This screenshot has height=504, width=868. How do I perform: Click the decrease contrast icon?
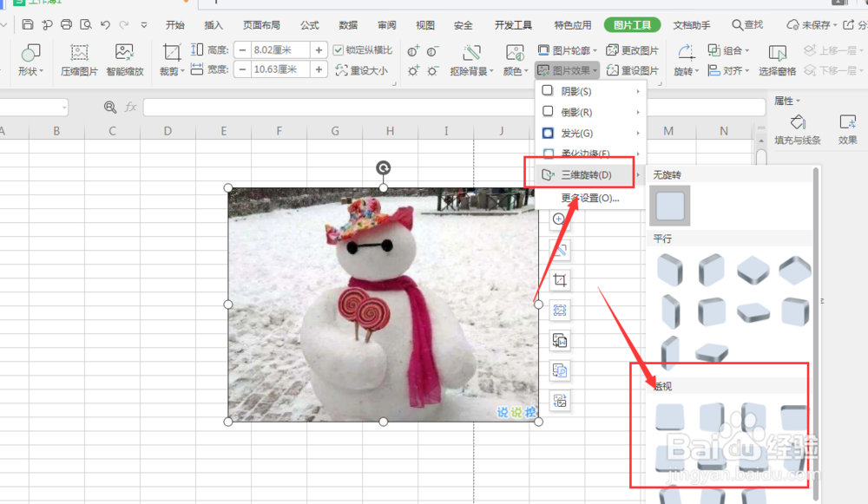tap(432, 51)
